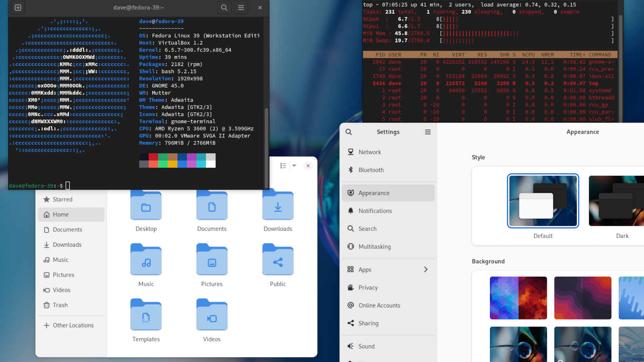The image size is (644, 362).
Task: Go to Starred in Files sidebar
Action: pos(62,200)
